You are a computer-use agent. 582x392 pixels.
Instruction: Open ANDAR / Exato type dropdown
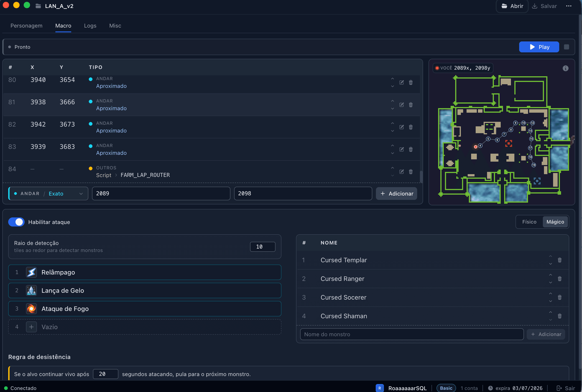(48, 193)
